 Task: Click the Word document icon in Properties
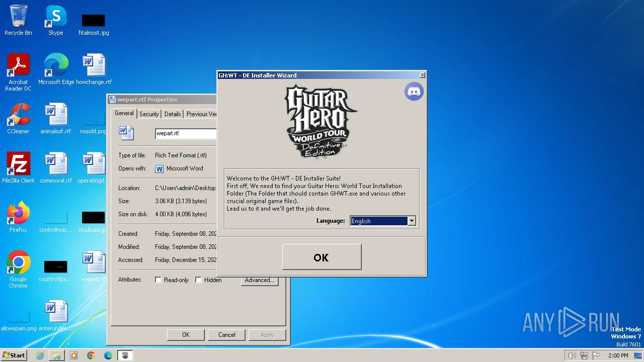pos(126,133)
